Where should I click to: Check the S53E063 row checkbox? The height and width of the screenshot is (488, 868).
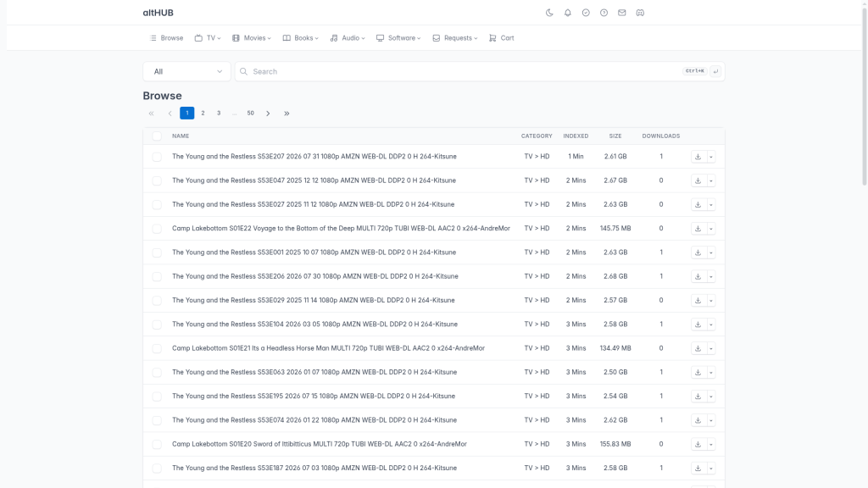click(x=157, y=373)
